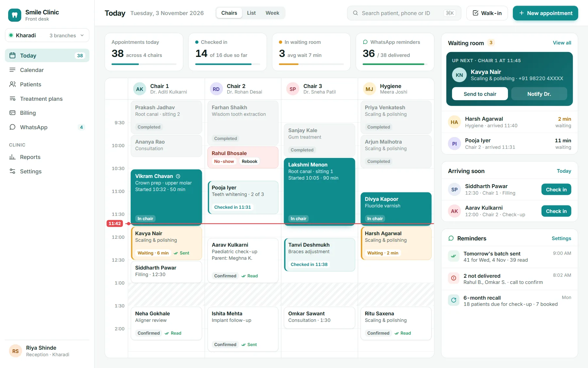Rebook Rahul Bhosale's no-show appointment

pos(250,161)
